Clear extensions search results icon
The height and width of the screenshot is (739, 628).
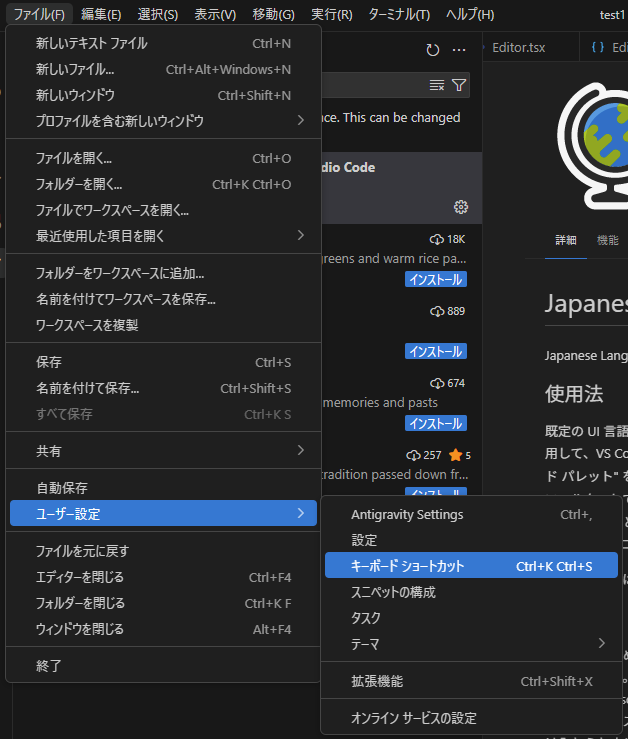437,85
